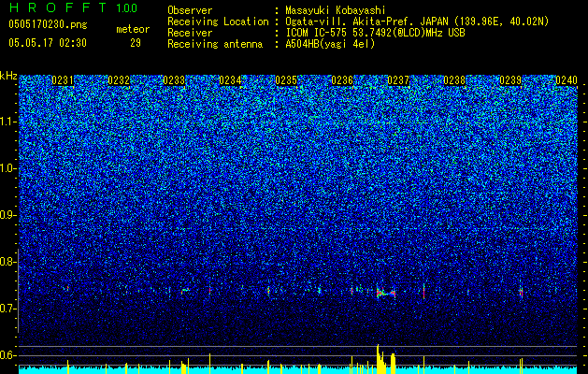Click the 0231 time marker
The image size is (588, 374).
tap(63, 80)
